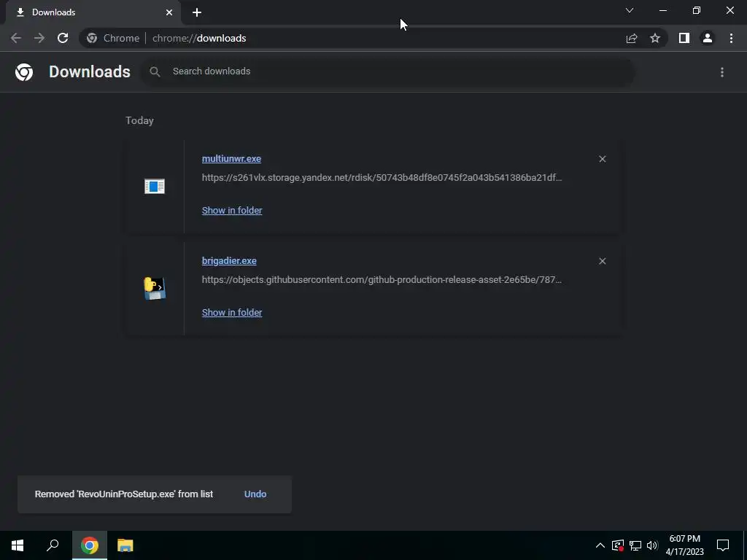747x560 pixels.
Task: Open a new tab with the plus button
Action: pos(197,12)
